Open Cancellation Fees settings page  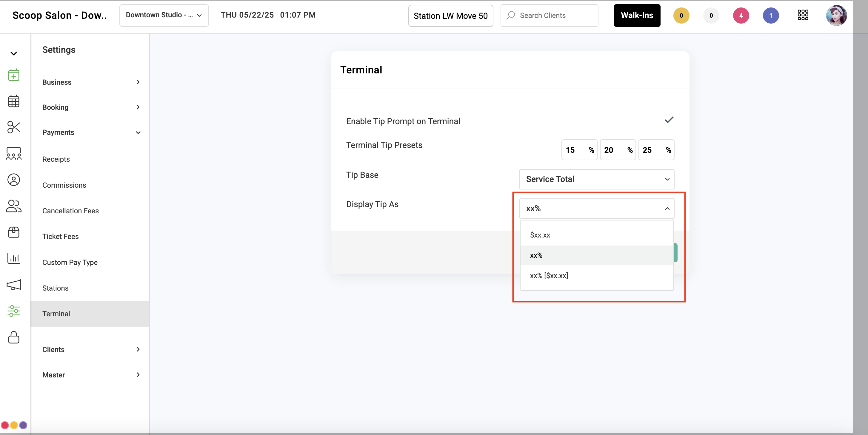click(x=70, y=211)
